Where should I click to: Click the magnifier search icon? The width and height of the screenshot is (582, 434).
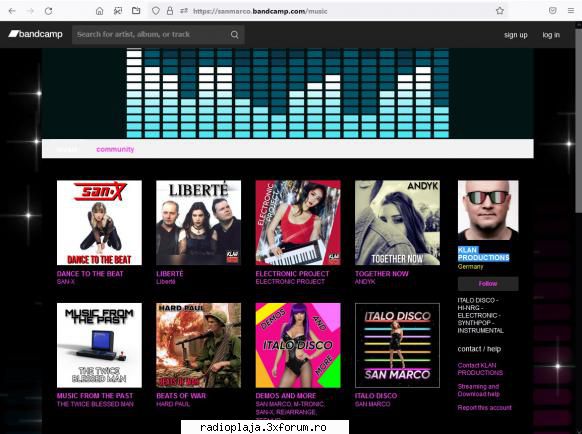click(234, 35)
